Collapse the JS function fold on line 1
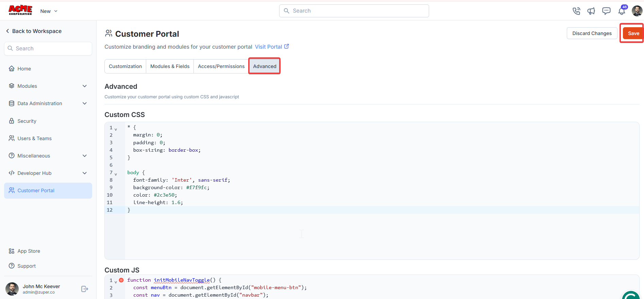Screen dimensions: 644x299 coord(116,282)
